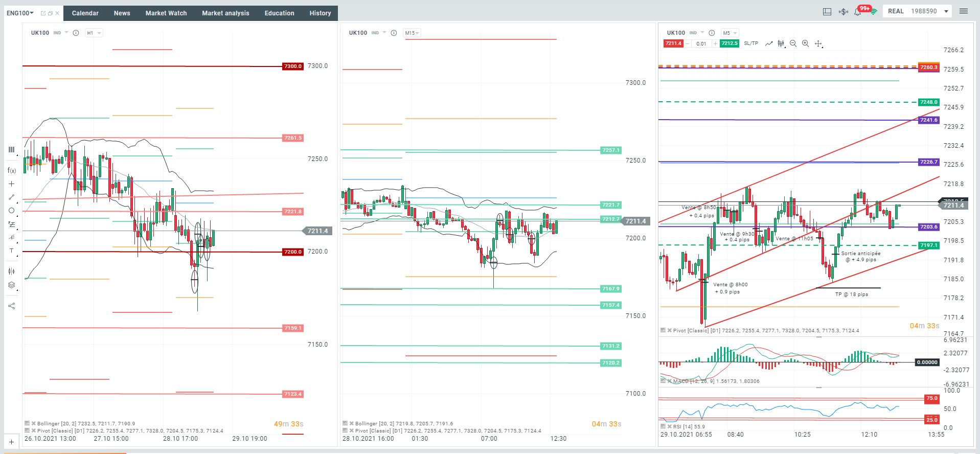Click the duplicate window icon beside ENG100

pos(50,13)
